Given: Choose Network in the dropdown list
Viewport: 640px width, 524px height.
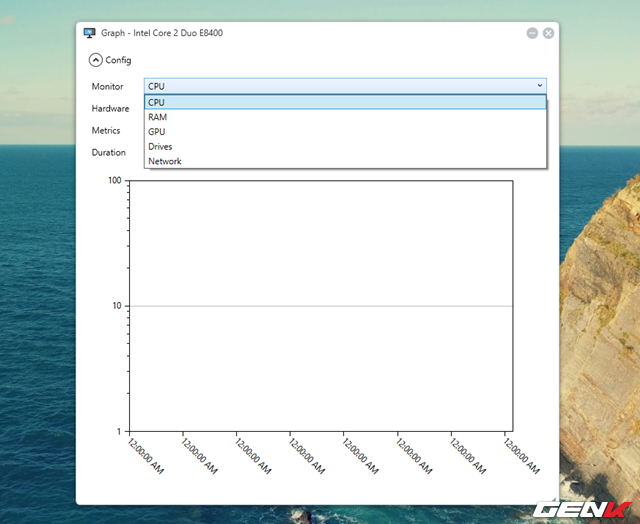Looking at the screenshot, I should click(x=165, y=161).
